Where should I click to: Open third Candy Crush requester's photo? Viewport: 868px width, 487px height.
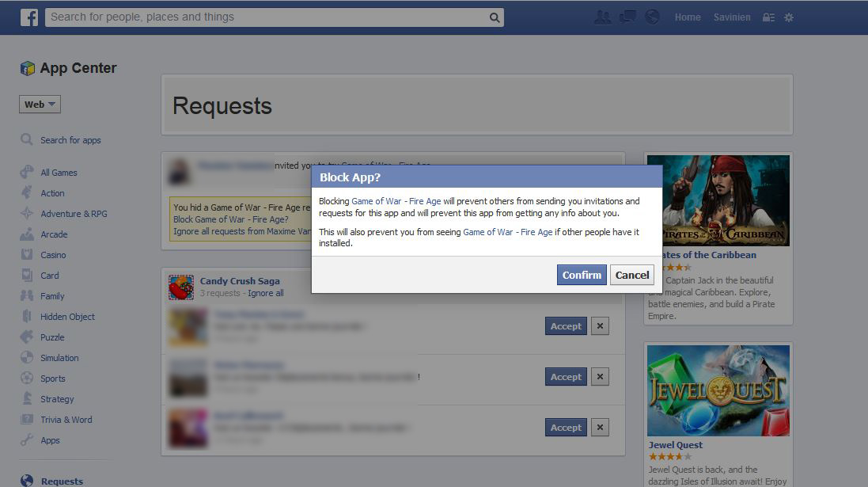point(188,428)
